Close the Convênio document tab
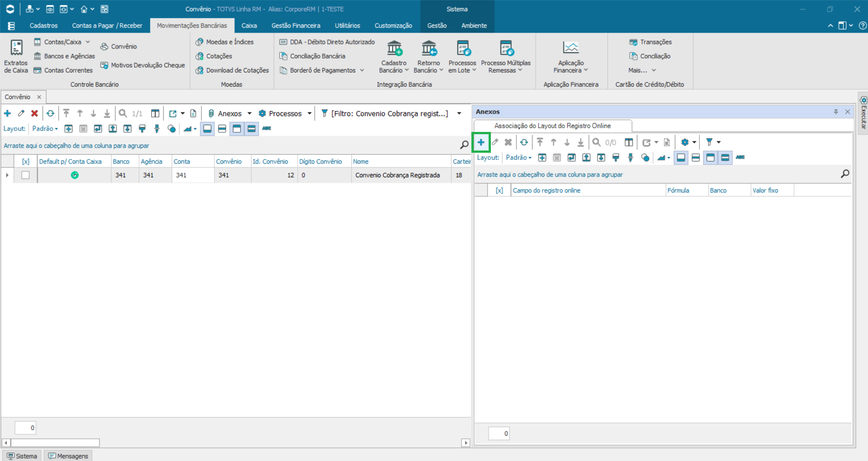Screen dimensions: 868x461 [x=39, y=97]
